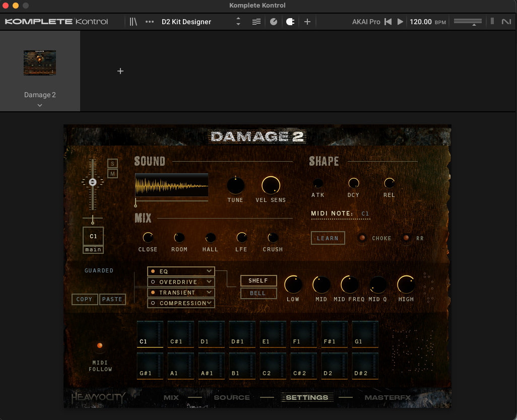Open the COMPRESSION effect dropdown
Screen dimensions: 517x420
point(180,303)
